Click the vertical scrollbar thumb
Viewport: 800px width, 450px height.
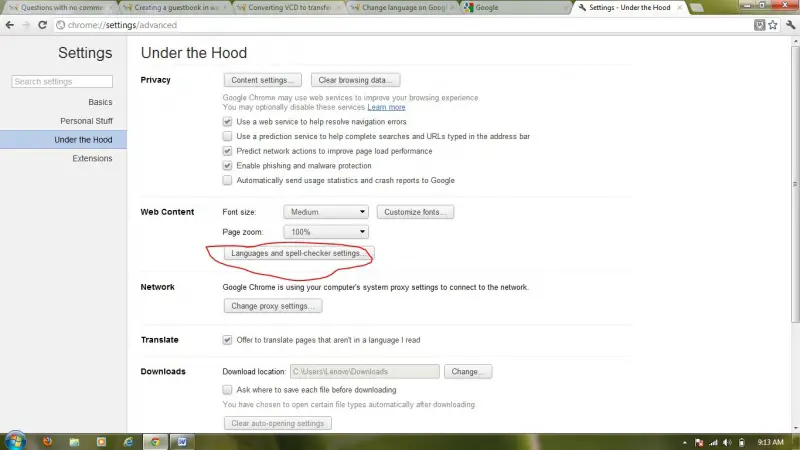click(795, 184)
